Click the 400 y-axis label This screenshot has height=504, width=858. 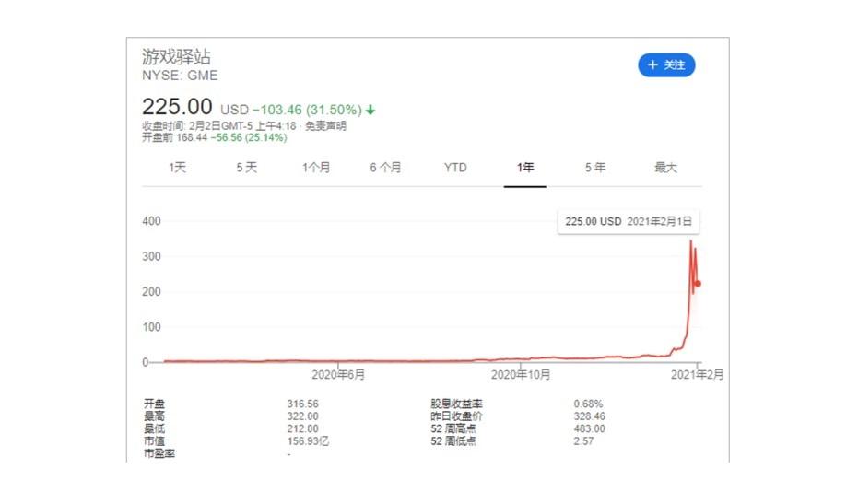pos(151,221)
